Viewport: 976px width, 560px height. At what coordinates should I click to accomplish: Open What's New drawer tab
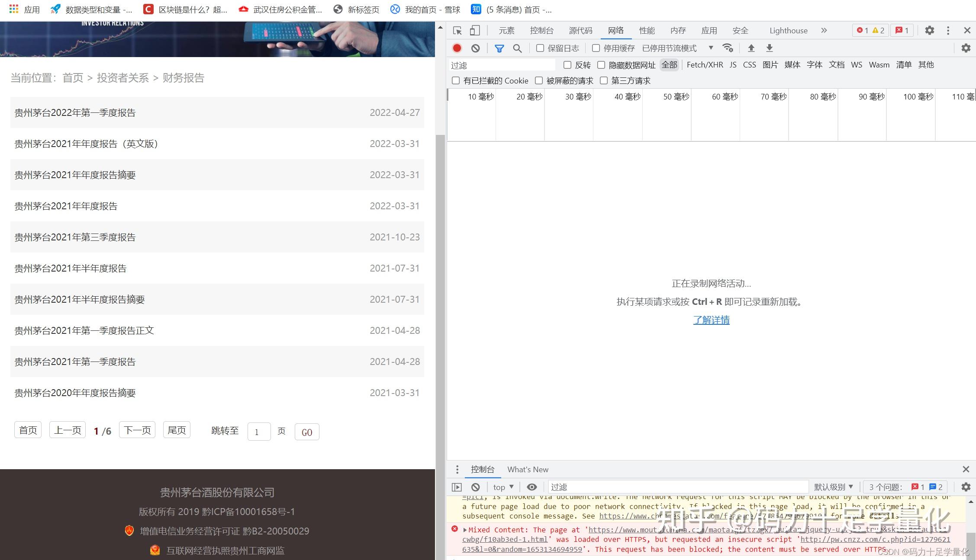click(x=528, y=469)
